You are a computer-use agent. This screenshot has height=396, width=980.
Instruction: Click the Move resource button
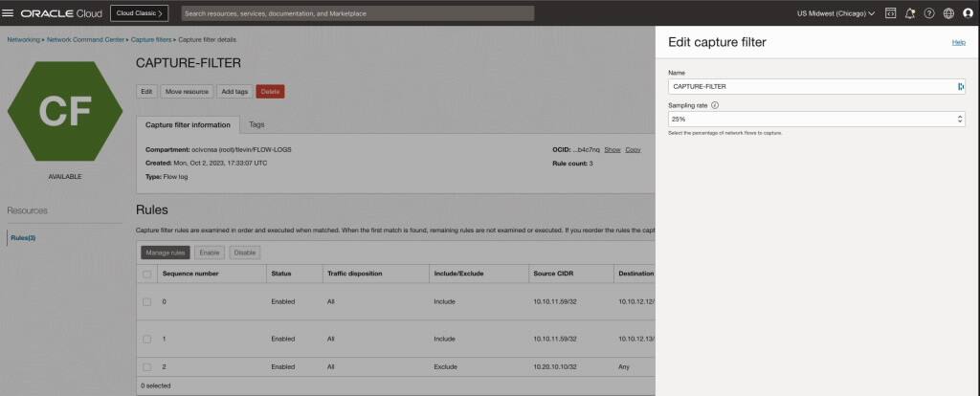(187, 91)
